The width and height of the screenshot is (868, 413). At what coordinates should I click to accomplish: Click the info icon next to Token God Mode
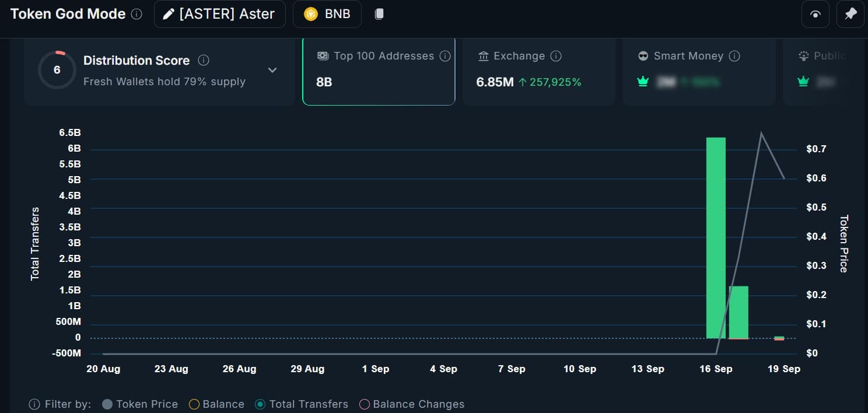click(136, 14)
